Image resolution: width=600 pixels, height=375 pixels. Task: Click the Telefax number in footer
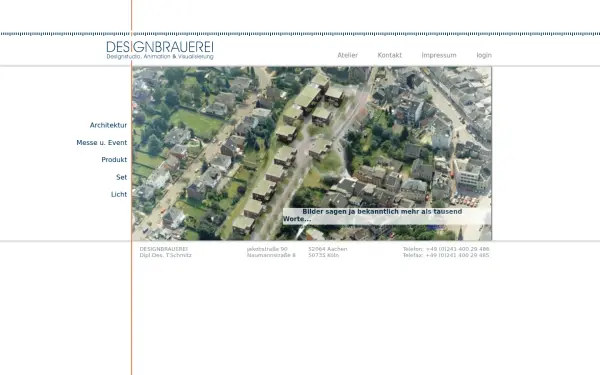[x=457, y=255]
